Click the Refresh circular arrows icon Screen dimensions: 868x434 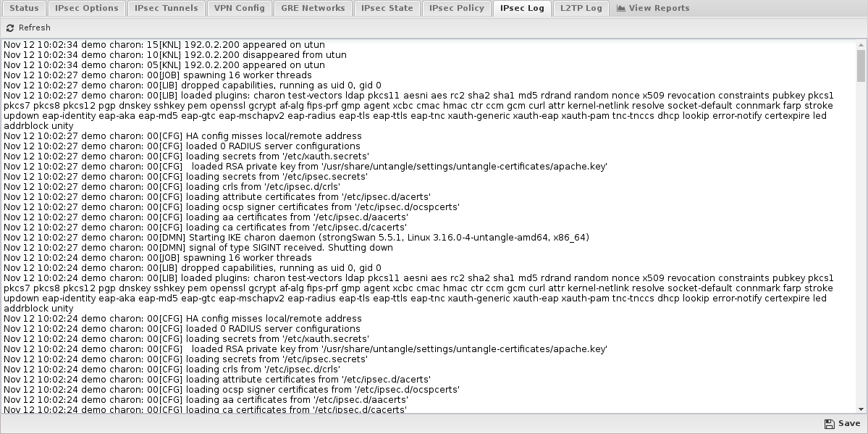coord(10,28)
